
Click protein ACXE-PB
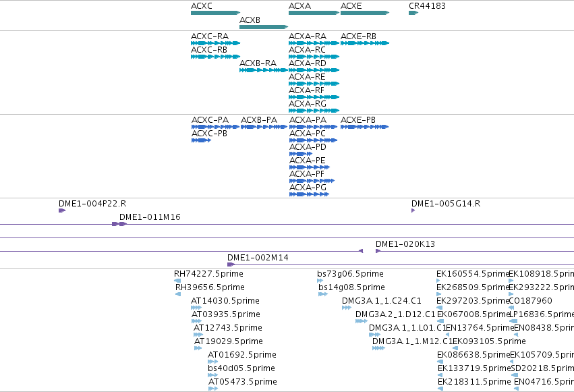tap(365, 127)
